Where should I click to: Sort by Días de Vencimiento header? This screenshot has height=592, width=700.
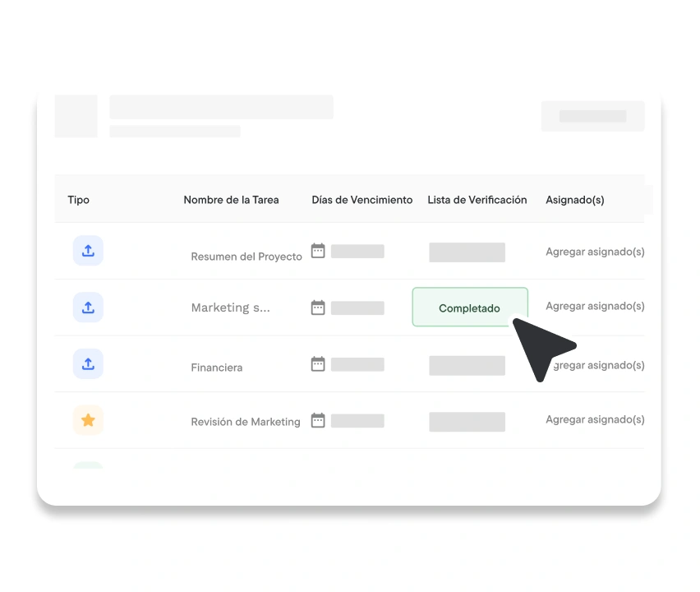362,200
